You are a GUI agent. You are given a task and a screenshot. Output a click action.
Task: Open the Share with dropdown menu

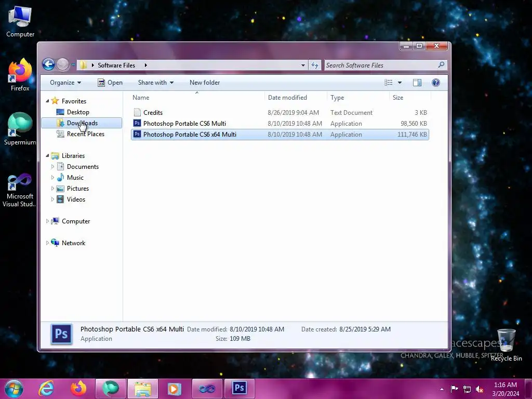[x=156, y=83]
